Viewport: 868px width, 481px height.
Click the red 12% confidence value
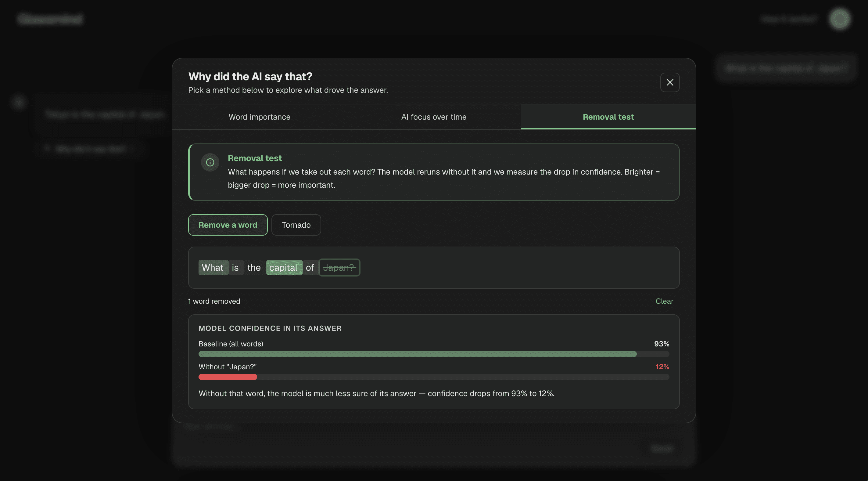point(662,367)
